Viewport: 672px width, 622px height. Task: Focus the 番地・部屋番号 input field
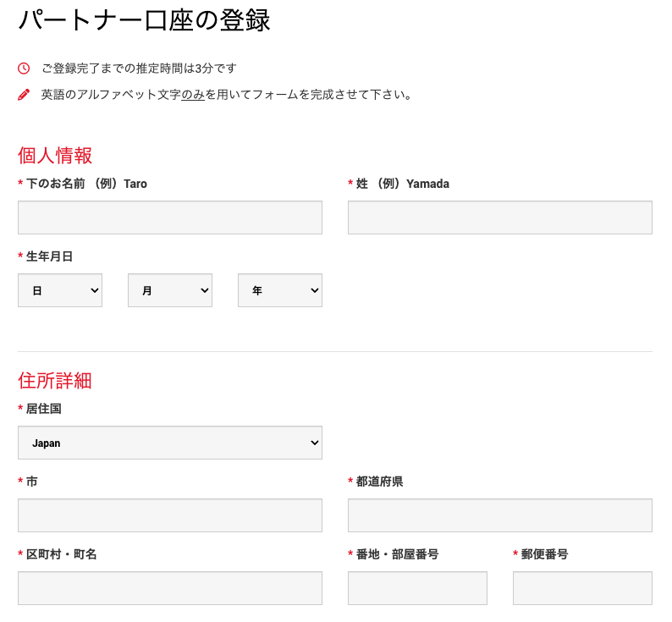(x=417, y=588)
